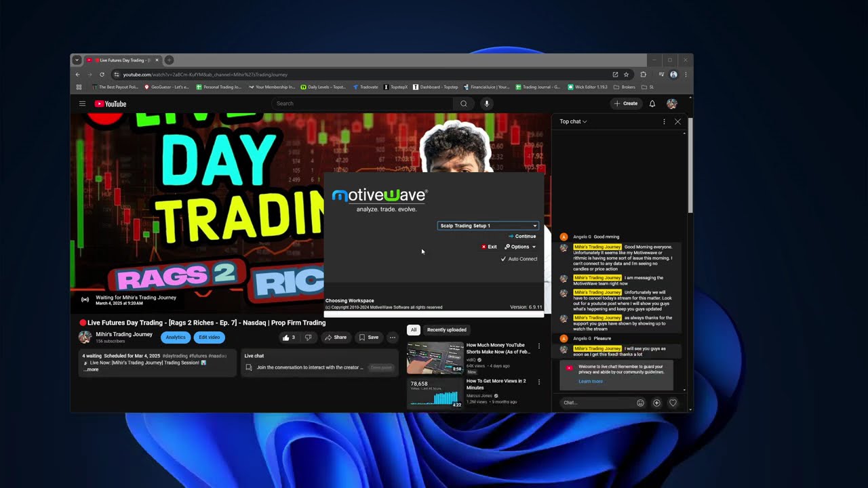
Task: Open channel Analytics button
Action: 175,338
